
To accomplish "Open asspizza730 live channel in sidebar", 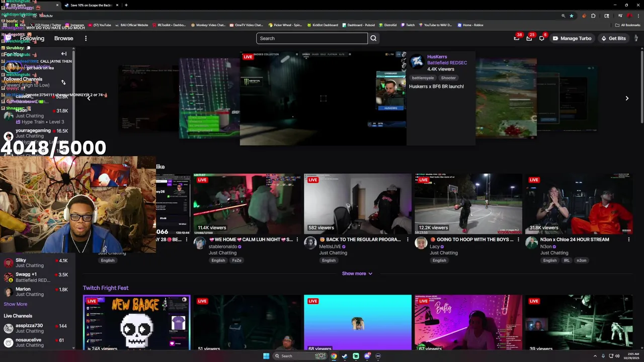I will [x=36, y=328].
